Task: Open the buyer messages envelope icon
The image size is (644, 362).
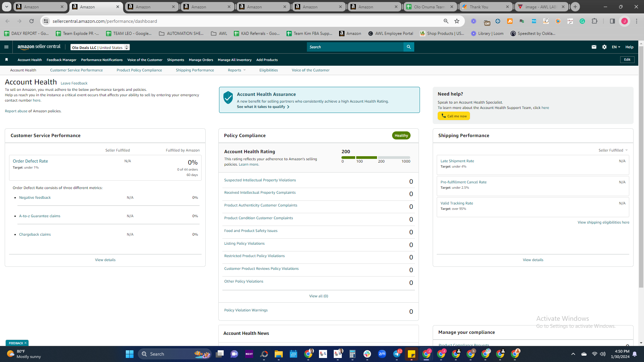Action: click(594, 47)
